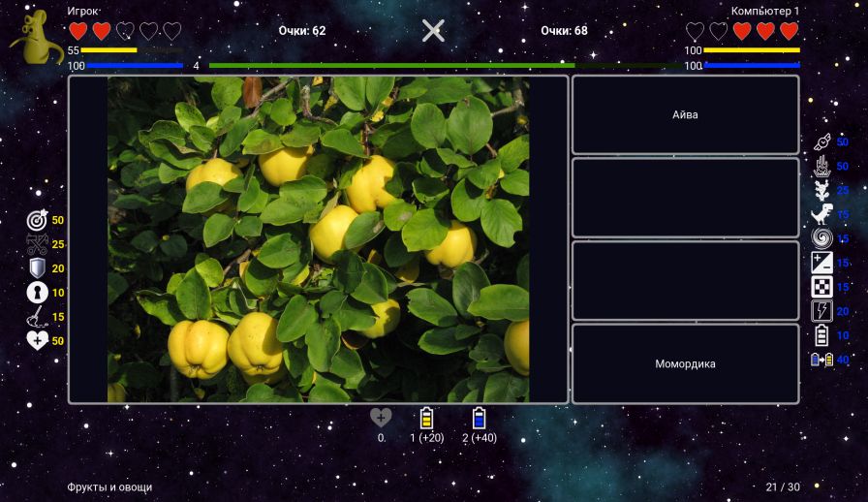The height and width of the screenshot is (502, 868).
Task: Choose the answer "Айва"
Action: pos(685,115)
